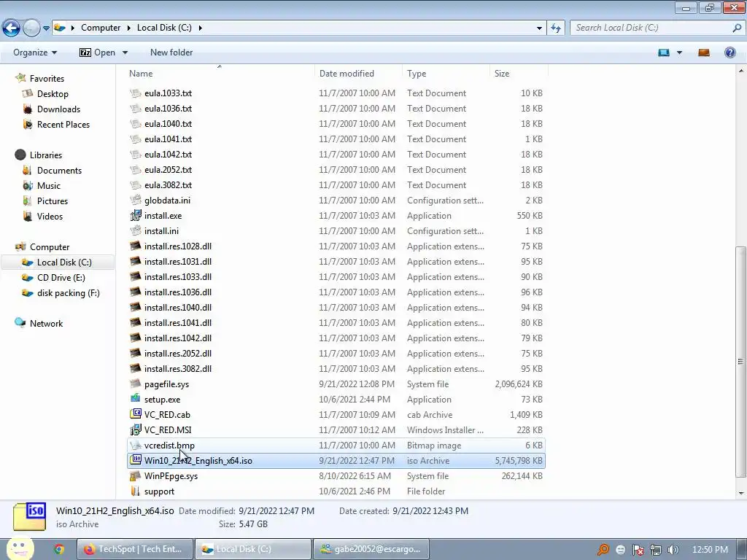Click the network tray icon
The height and width of the screenshot is (560, 747).
click(x=656, y=550)
